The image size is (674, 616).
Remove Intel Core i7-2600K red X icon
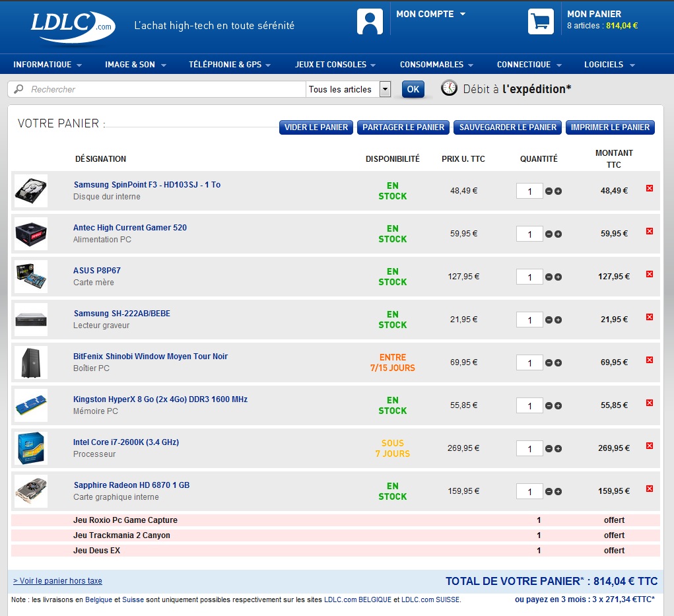[x=649, y=446]
